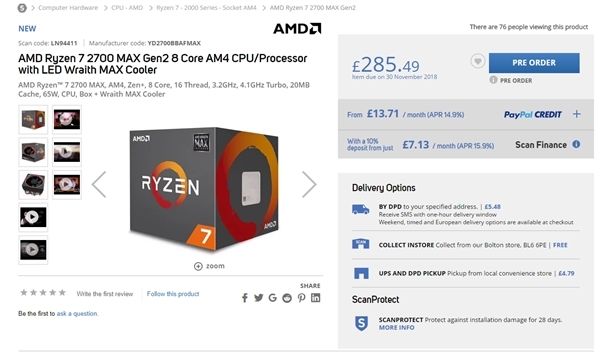Zoom the product image
600x363 pixels.
[x=209, y=266]
